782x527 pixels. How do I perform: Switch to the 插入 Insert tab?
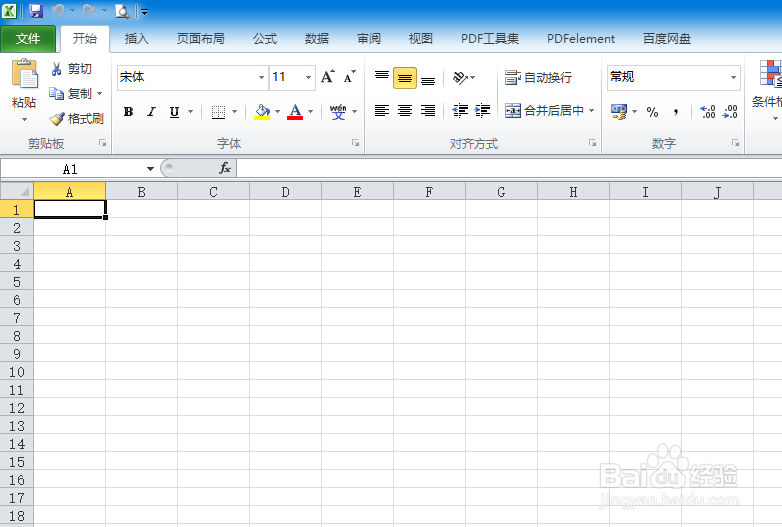coord(136,39)
